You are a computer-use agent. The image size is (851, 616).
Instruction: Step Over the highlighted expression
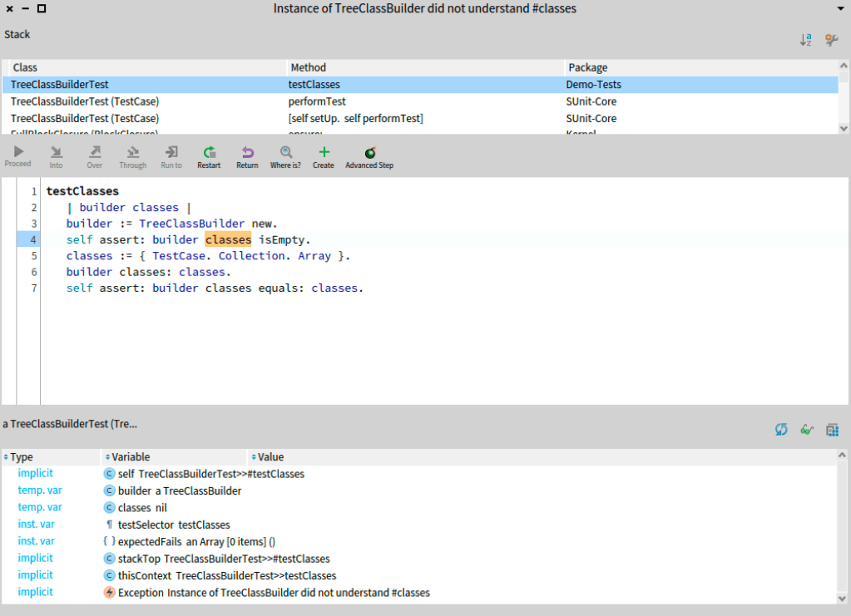click(95, 156)
